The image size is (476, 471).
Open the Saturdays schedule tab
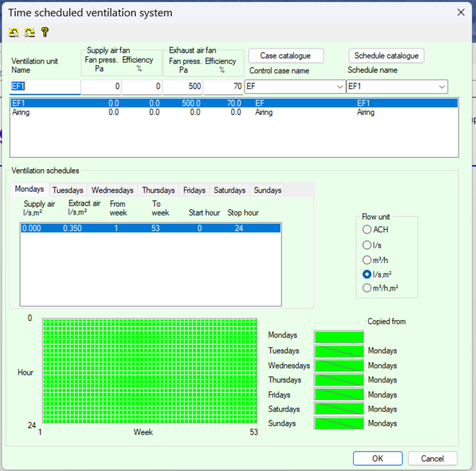click(x=230, y=190)
